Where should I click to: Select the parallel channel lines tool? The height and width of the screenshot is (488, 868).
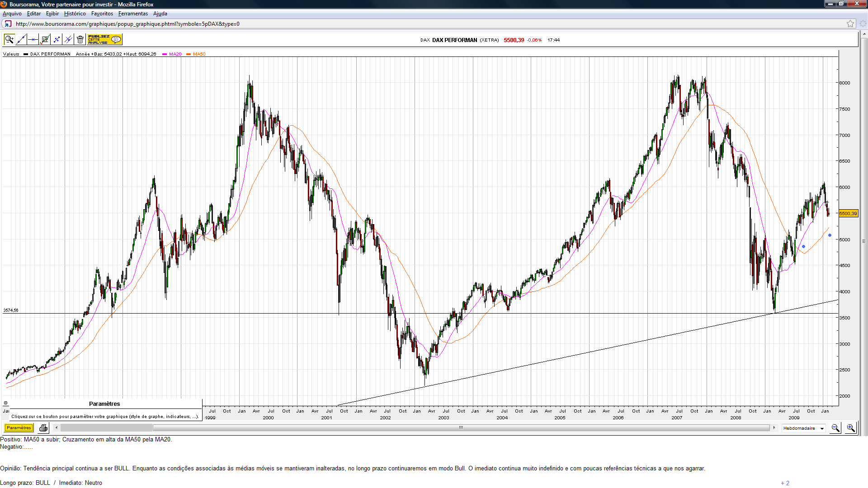click(68, 40)
